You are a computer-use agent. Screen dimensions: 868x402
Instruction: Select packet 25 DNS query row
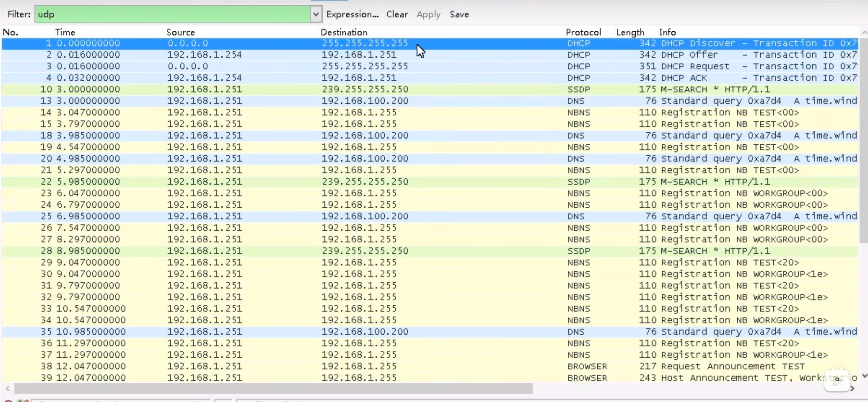[x=430, y=216]
